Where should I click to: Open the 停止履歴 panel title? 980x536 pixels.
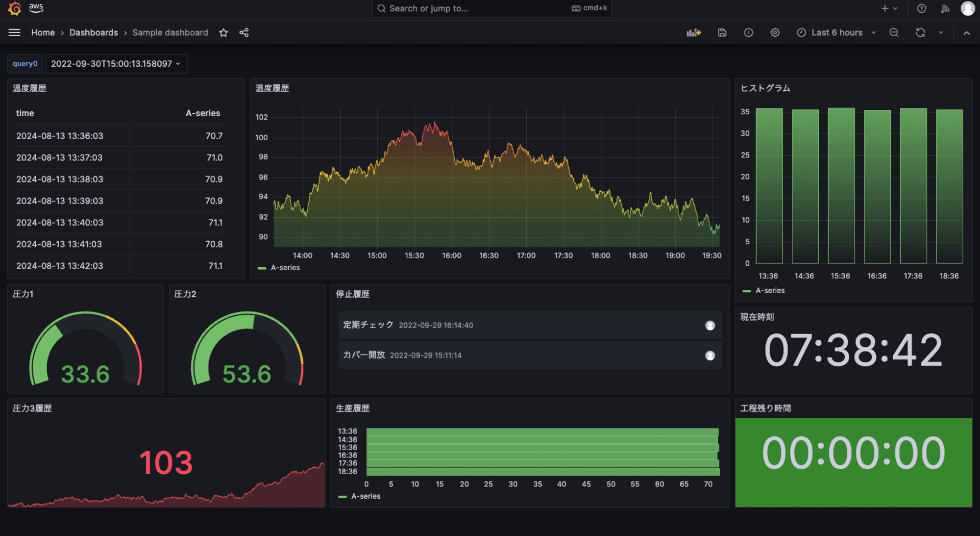[352, 294]
